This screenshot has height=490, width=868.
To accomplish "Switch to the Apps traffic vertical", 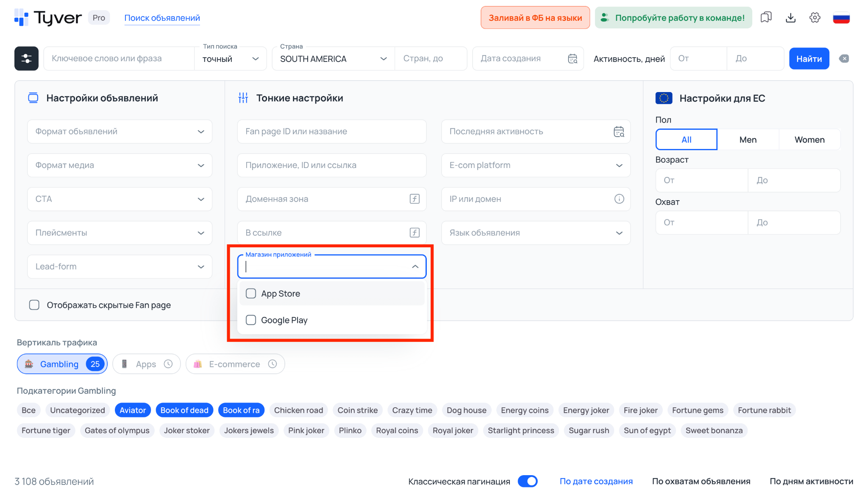I will tap(146, 364).
